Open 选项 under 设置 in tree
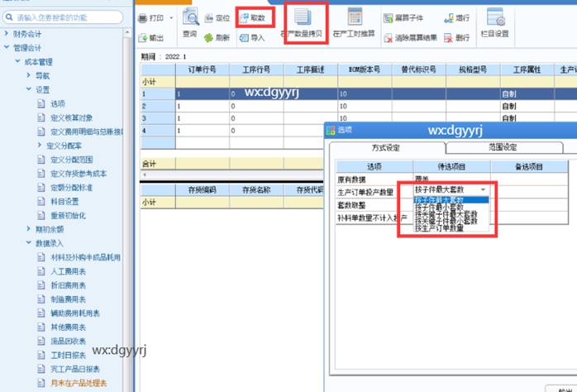 click(57, 104)
